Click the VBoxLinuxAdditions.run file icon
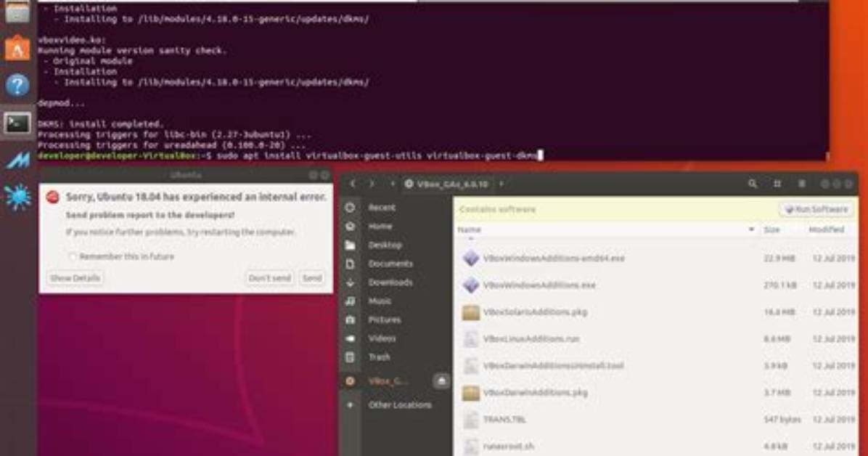The width and height of the screenshot is (868, 456). 470,338
